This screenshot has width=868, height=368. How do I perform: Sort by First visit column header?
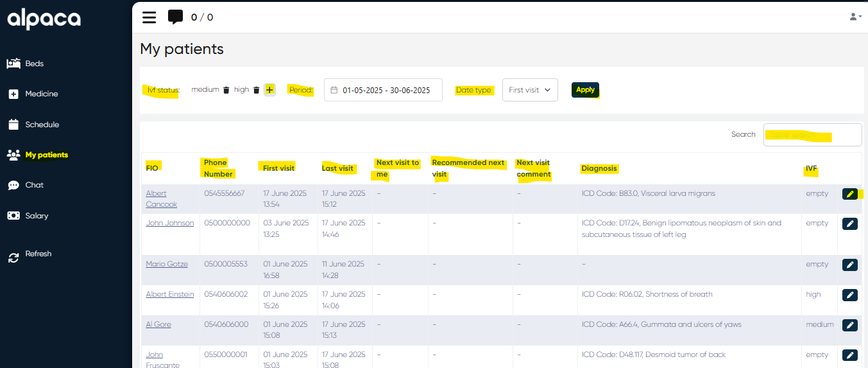click(278, 168)
